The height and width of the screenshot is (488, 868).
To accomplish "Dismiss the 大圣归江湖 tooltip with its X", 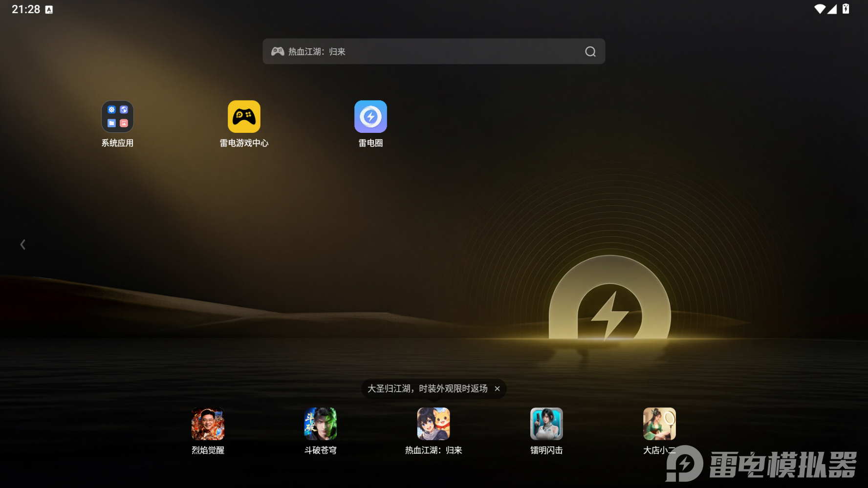I will (497, 389).
